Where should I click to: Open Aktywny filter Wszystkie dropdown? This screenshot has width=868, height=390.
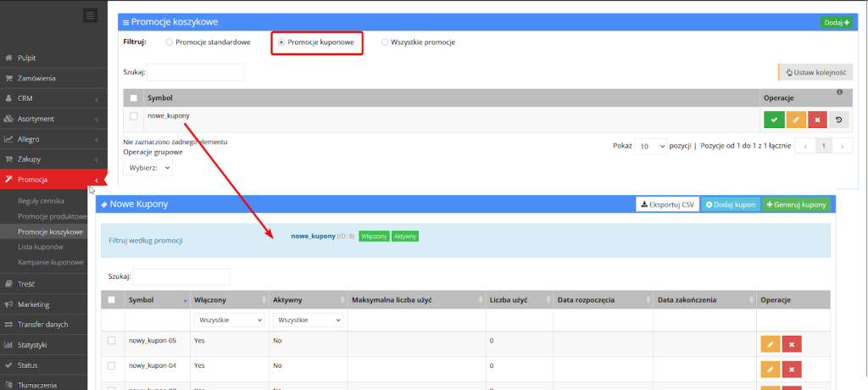[x=308, y=320]
